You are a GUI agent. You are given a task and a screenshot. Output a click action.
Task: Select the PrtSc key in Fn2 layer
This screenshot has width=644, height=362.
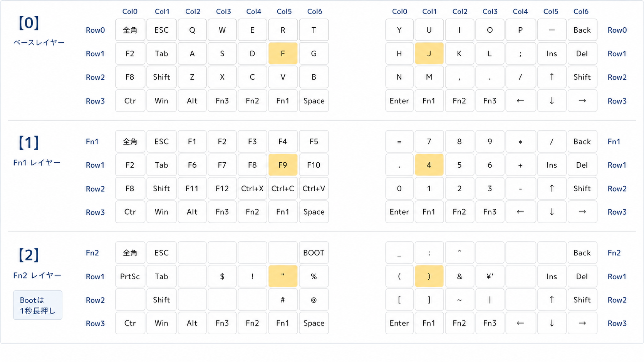130,276
